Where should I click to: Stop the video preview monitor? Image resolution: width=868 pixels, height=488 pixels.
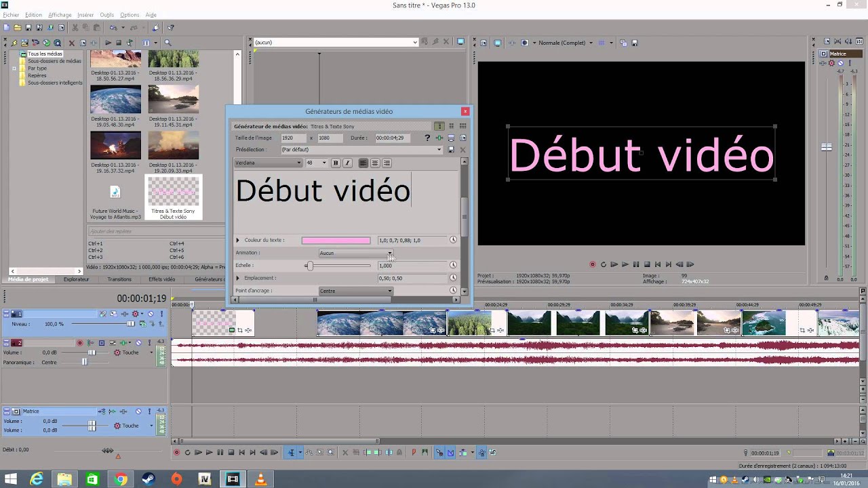coord(646,264)
